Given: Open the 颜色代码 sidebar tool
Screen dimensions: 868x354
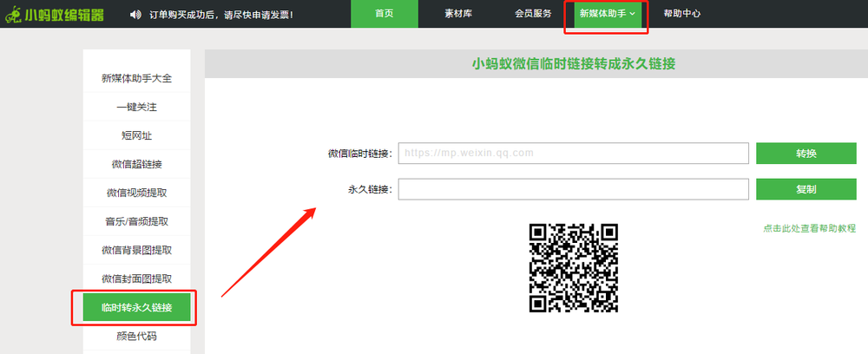Looking at the screenshot, I should point(137,337).
